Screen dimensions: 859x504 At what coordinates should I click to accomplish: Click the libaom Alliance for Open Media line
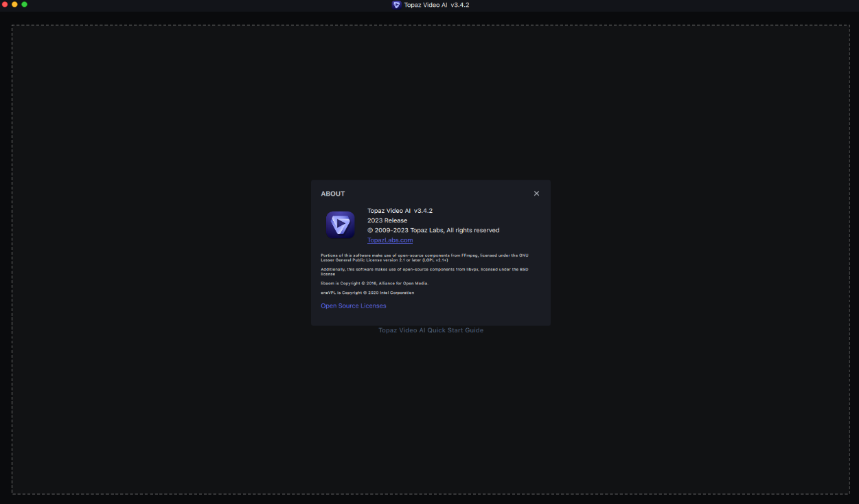(374, 283)
